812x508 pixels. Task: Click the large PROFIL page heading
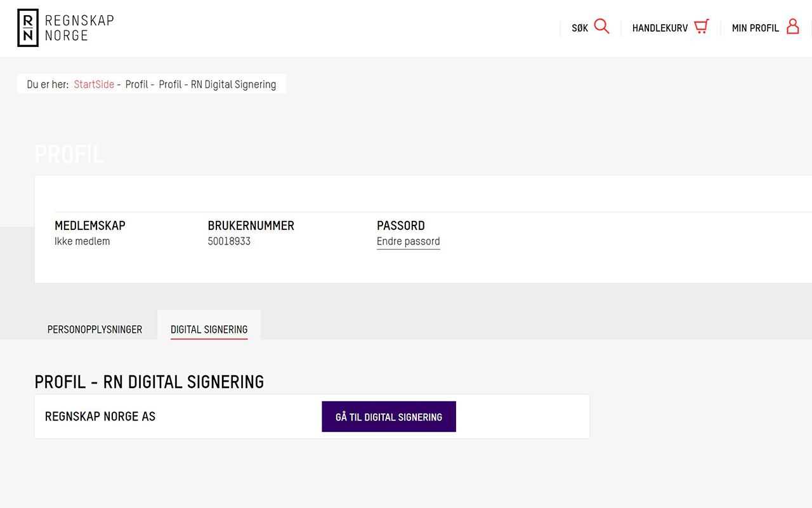(x=69, y=154)
